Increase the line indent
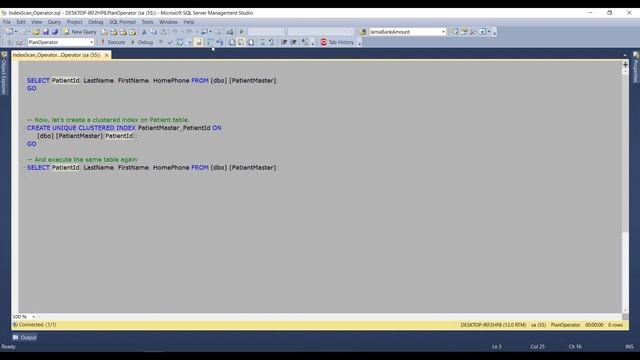 click(293, 42)
